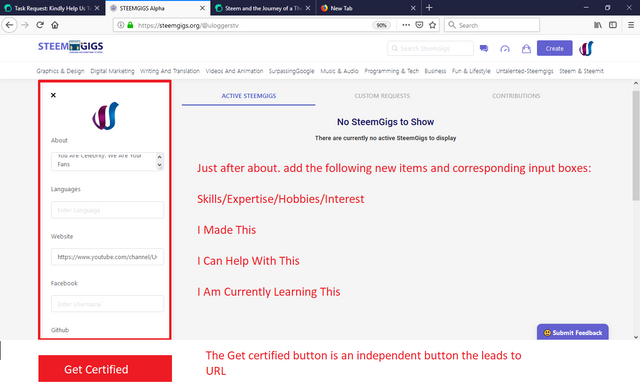Open the Firefox library icon
This screenshot has width=640, height=392.
coord(598,25)
